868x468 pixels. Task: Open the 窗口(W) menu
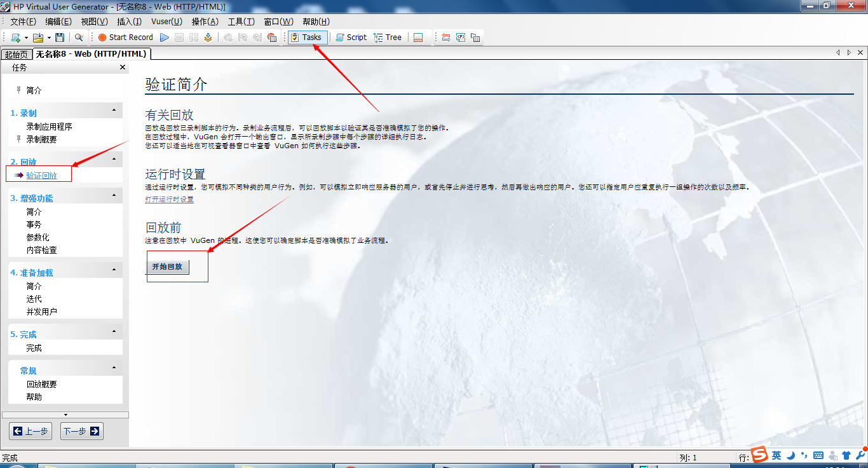pos(279,22)
